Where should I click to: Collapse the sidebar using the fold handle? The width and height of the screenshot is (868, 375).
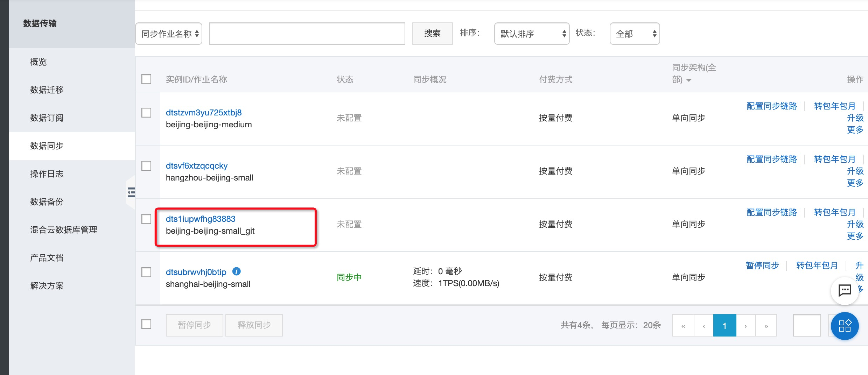[x=131, y=192]
